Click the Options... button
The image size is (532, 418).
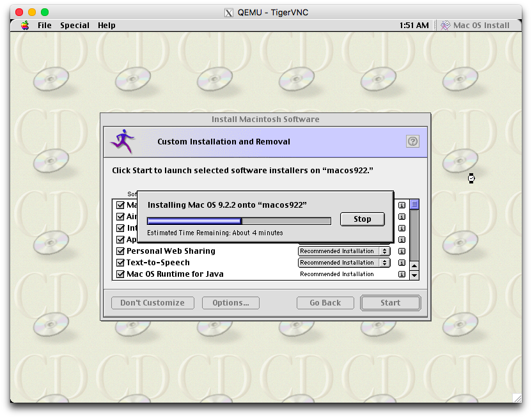pos(231,303)
